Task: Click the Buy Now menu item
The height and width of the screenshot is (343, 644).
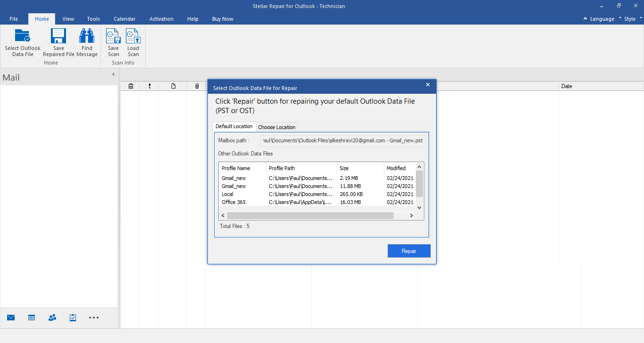Action: tap(223, 19)
